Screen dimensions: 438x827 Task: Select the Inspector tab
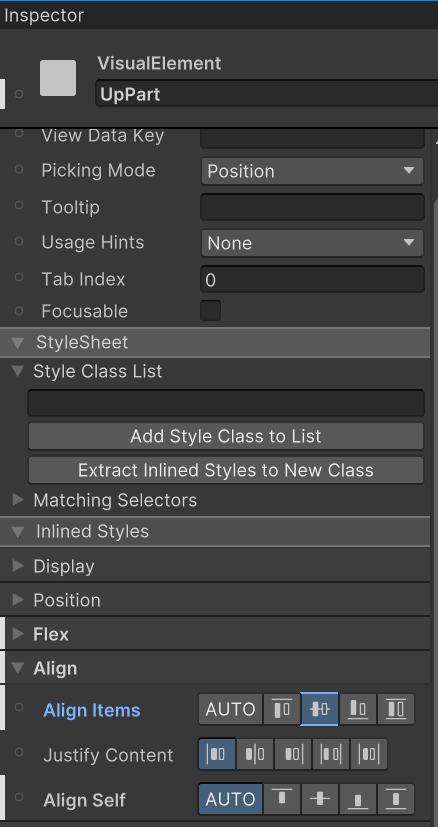(44, 15)
